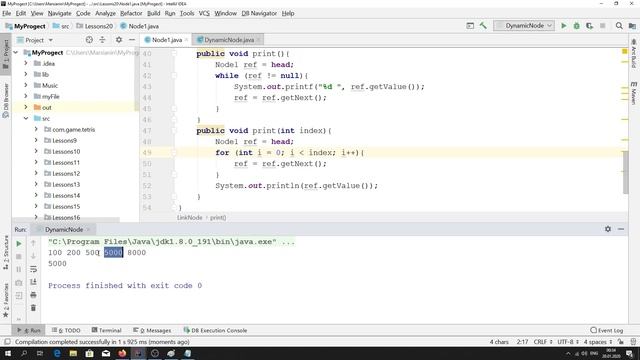Click the down arrow in Run console
Screen dimensions: 640x360
(33, 256)
